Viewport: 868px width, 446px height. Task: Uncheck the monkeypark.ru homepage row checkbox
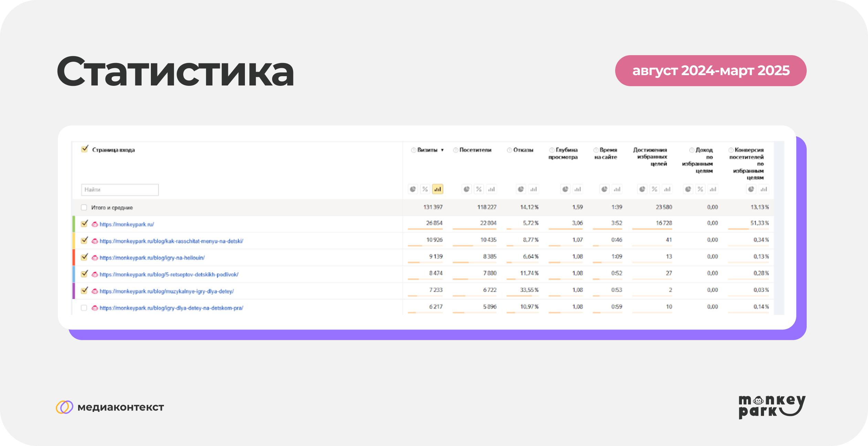click(84, 224)
